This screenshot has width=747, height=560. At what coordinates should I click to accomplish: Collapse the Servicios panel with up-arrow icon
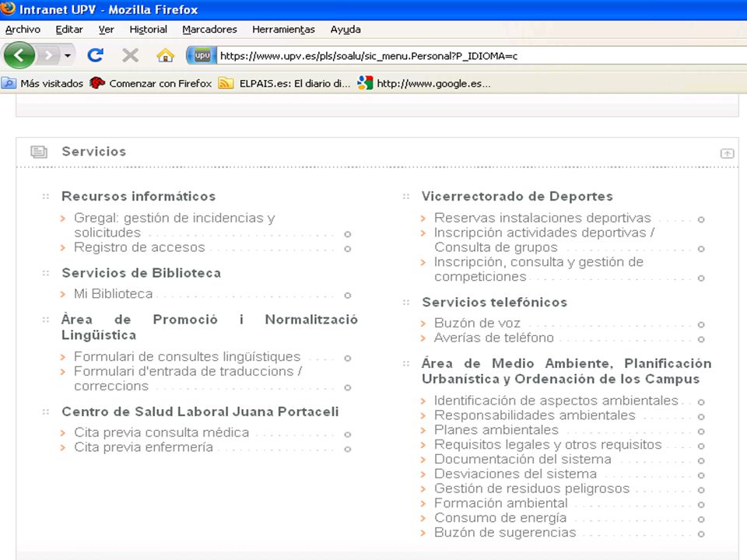point(727,153)
